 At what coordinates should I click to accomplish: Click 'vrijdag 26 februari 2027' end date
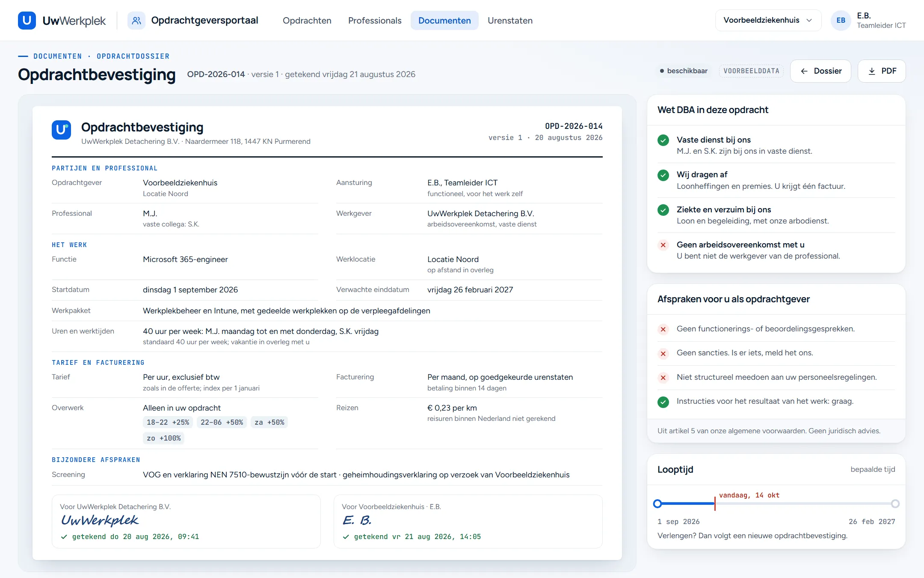470,290
